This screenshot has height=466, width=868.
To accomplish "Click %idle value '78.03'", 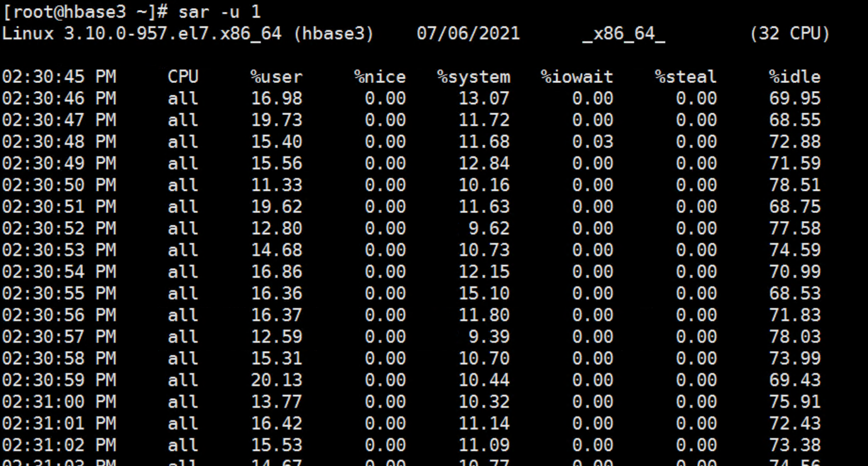I will [795, 337].
